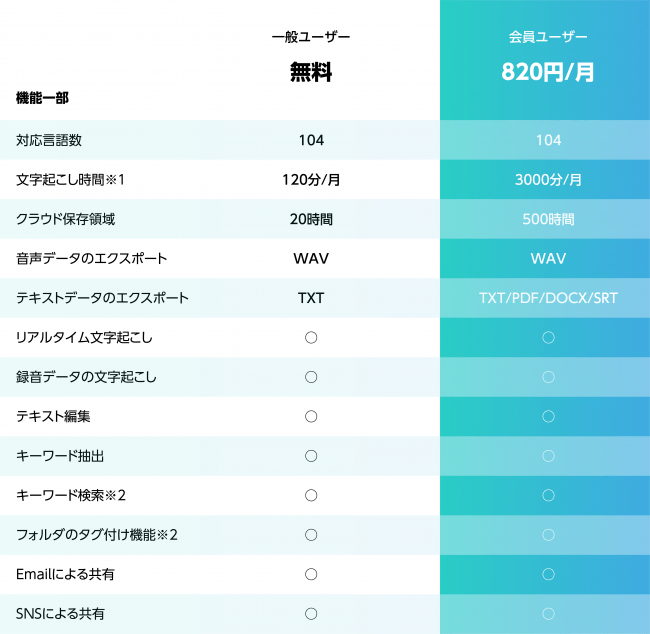Screen dimensions: 650x634
Task: Click the 無料 price label
Action: [311, 72]
